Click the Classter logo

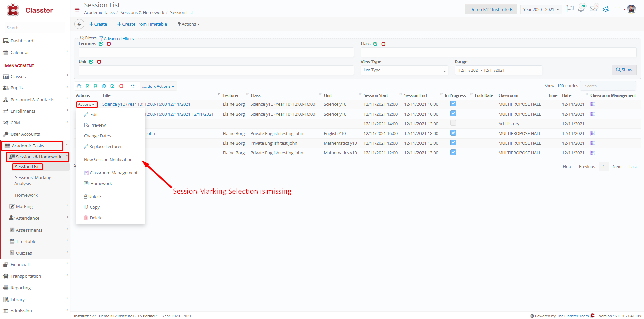30,10
